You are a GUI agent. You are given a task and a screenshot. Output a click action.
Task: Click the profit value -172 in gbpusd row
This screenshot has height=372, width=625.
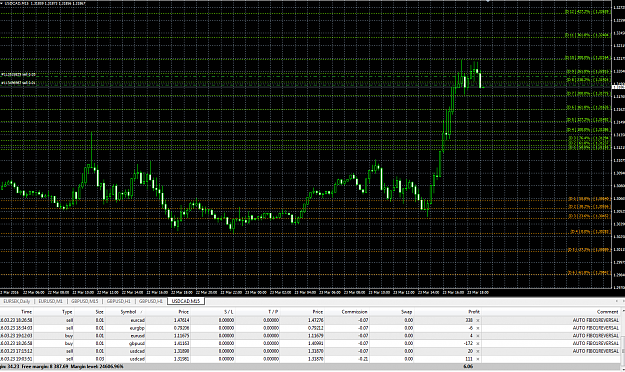(x=468, y=343)
